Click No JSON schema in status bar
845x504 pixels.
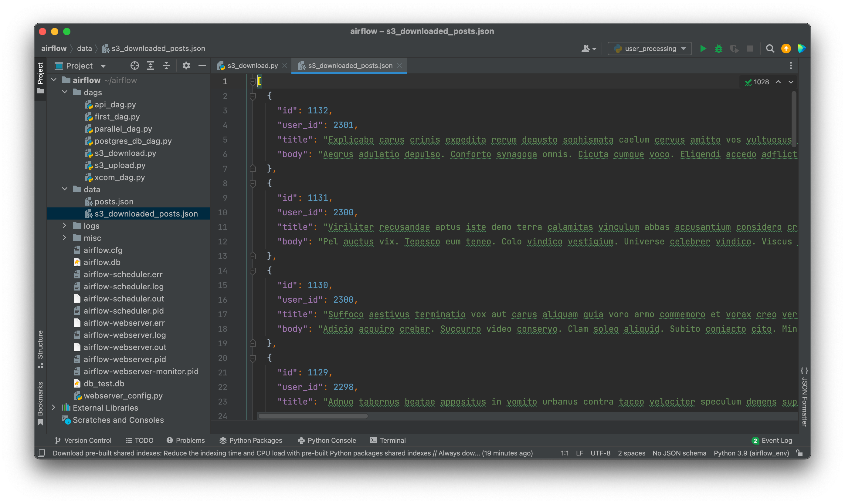679,453
